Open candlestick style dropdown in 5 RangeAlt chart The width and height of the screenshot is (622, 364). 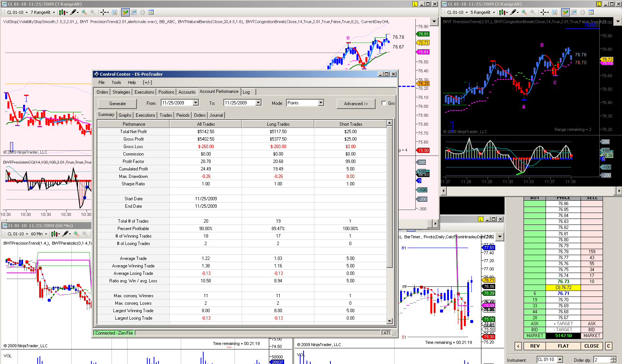tap(503, 12)
